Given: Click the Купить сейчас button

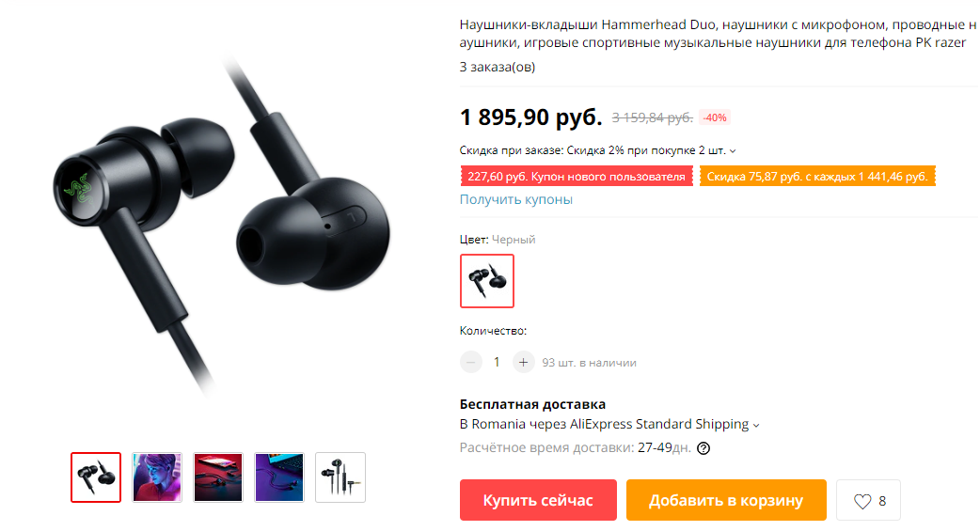Looking at the screenshot, I should (538, 500).
